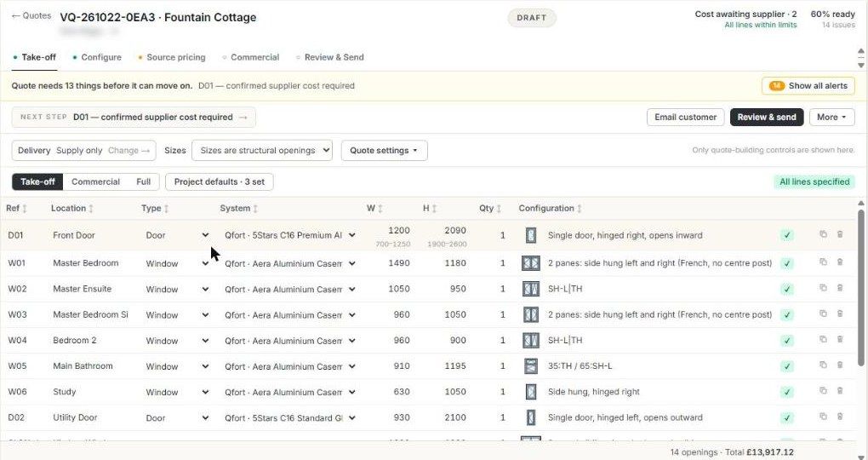868x460 pixels.
Task: Open Project defaults · 3 set
Action: pos(220,181)
